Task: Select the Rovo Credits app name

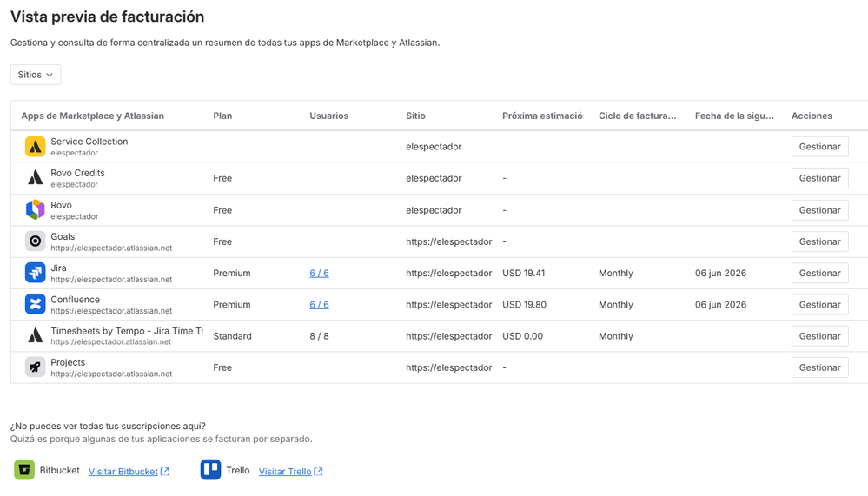Action: point(77,173)
